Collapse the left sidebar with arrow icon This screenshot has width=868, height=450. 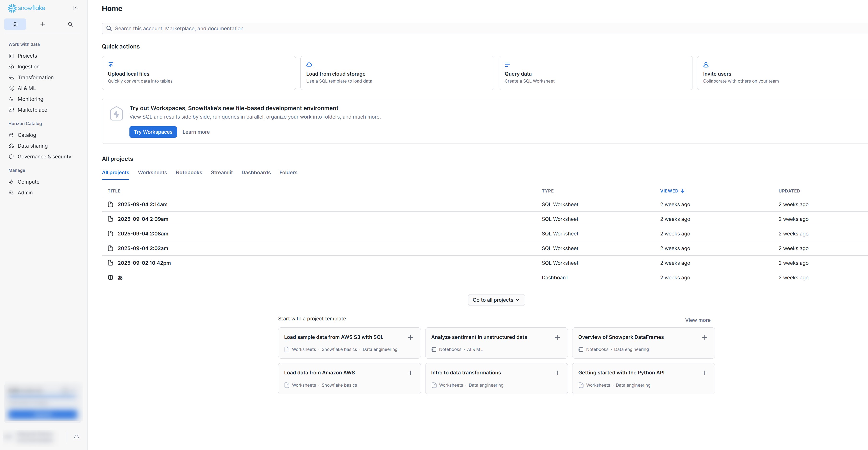coord(76,8)
